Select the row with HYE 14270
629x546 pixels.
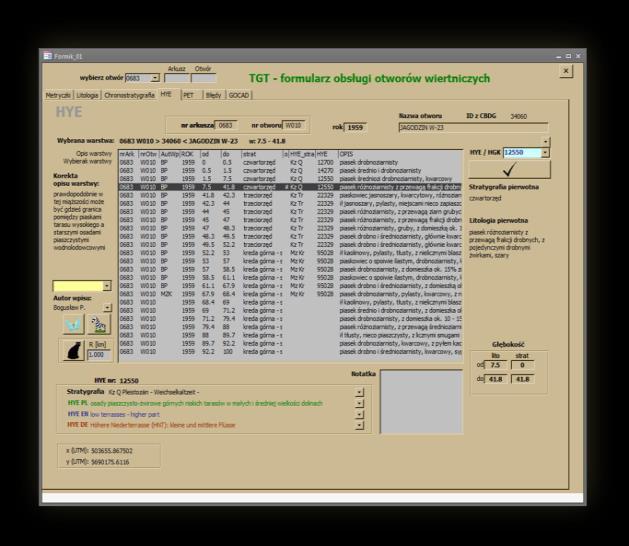tap(290, 170)
